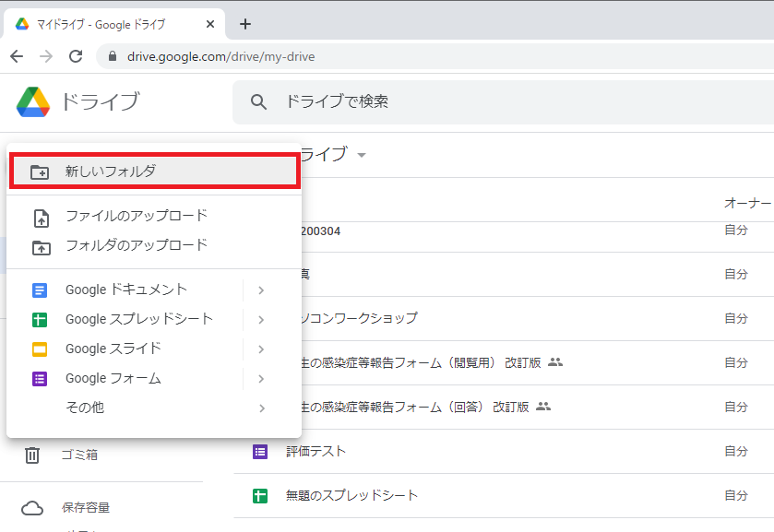This screenshot has width=774, height=532.
Task: Expand the Google スライド submenu arrow
Action: [x=261, y=349]
